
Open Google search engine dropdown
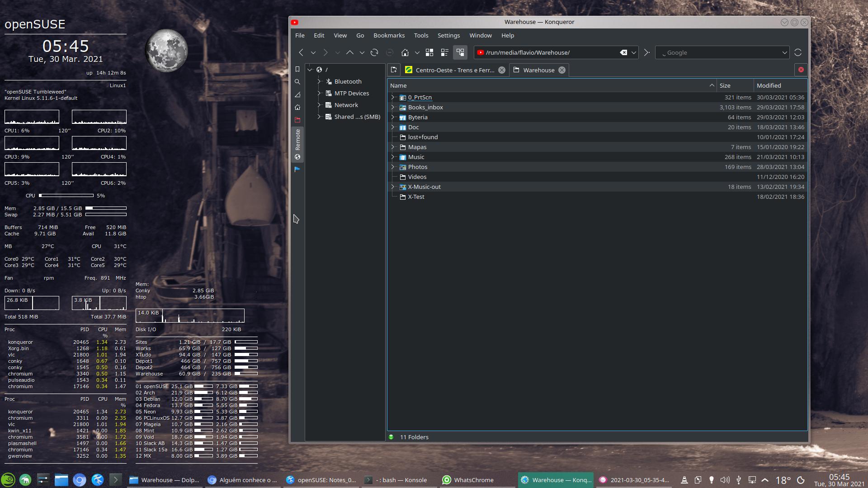pos(784,52)
